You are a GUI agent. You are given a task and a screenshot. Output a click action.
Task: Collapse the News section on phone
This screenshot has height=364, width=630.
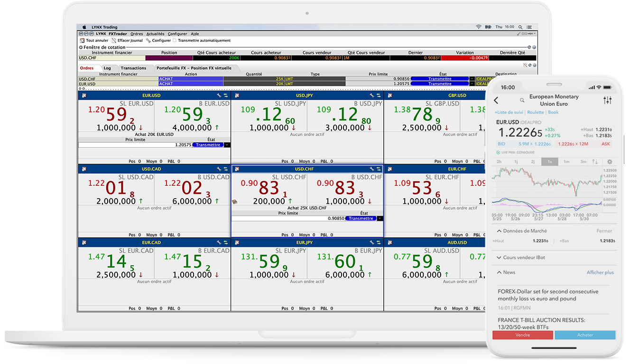tap(499, 273)
